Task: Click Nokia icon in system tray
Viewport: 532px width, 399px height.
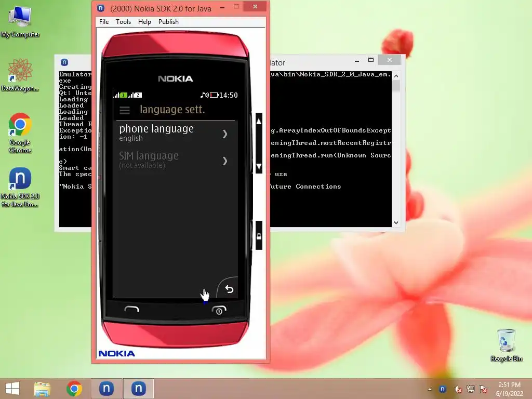Action: click(x=443, y=389)
